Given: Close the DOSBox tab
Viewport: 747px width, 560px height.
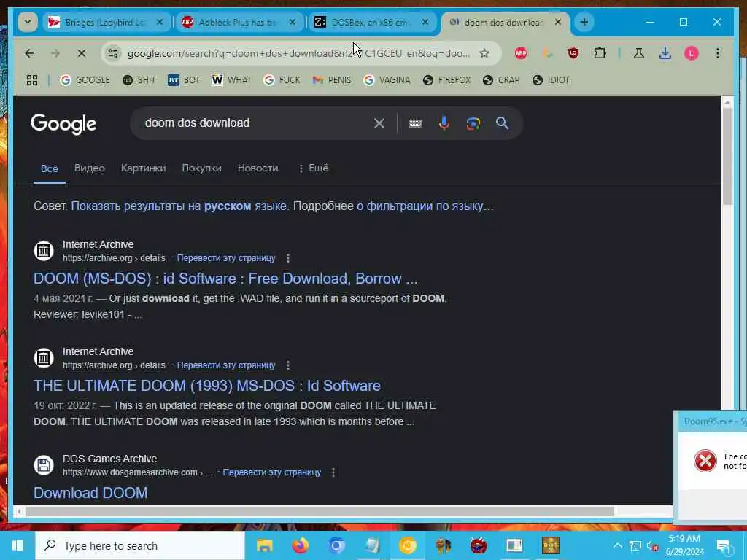Looking at the screenshot, I should 425,22.
